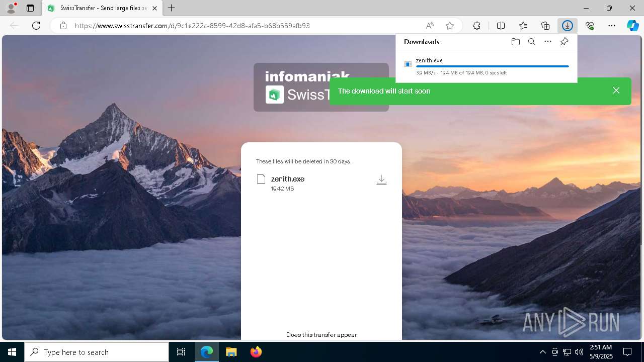Open the Favorites list
Screen dimensions: 644x362
pos(523,26)
